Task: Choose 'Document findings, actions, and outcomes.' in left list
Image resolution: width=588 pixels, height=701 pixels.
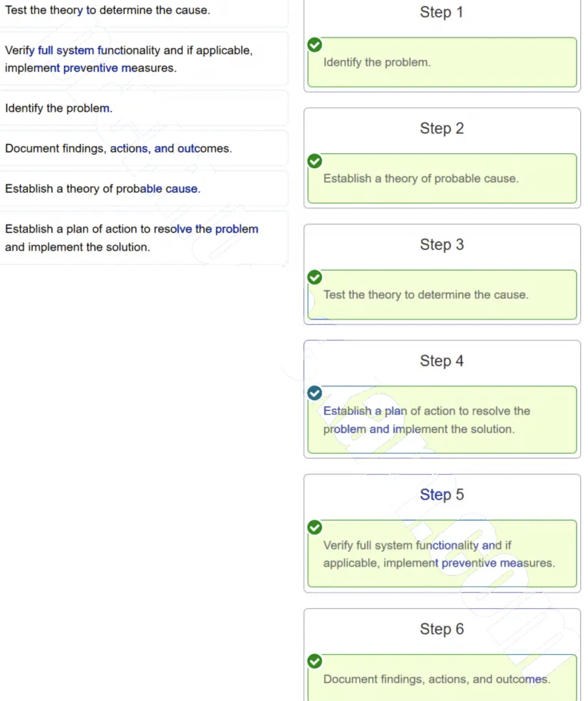Action: (x=118, y=149)
